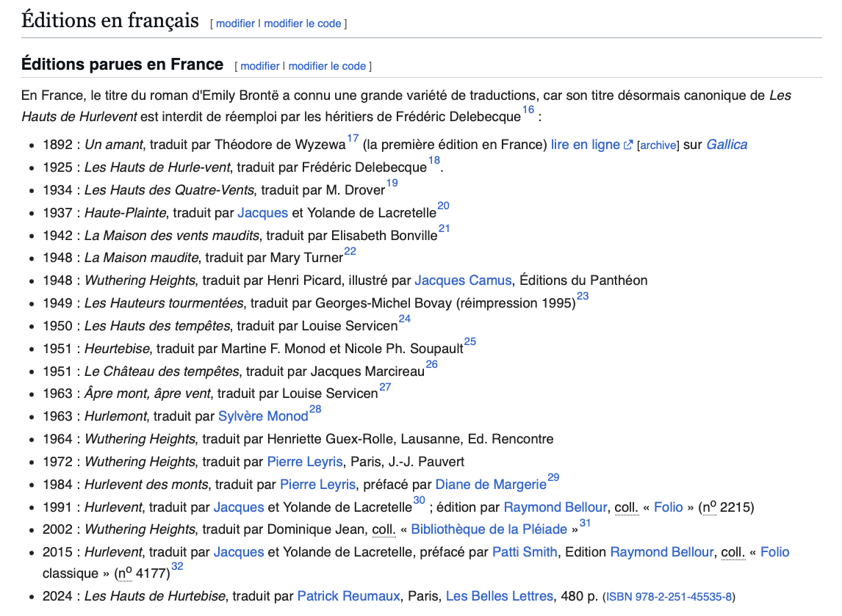Open Pierre Leyris link in the 1972 entry
Viewport: 842px width, 616px height.
304,462
